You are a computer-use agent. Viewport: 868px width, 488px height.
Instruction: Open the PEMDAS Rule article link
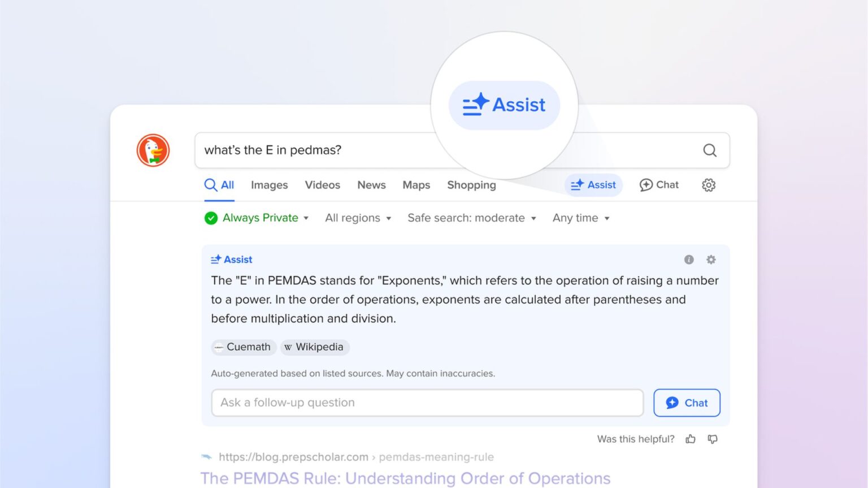point(405,478)
